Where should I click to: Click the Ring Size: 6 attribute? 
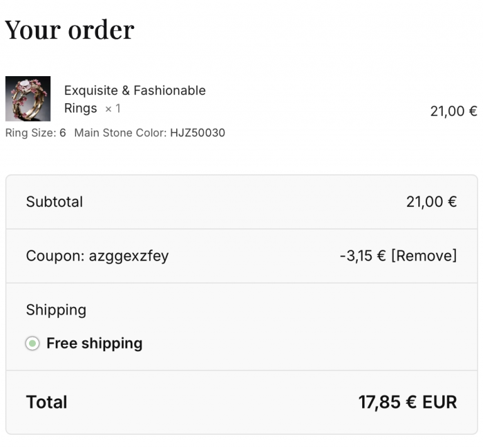tap(35, 133)
